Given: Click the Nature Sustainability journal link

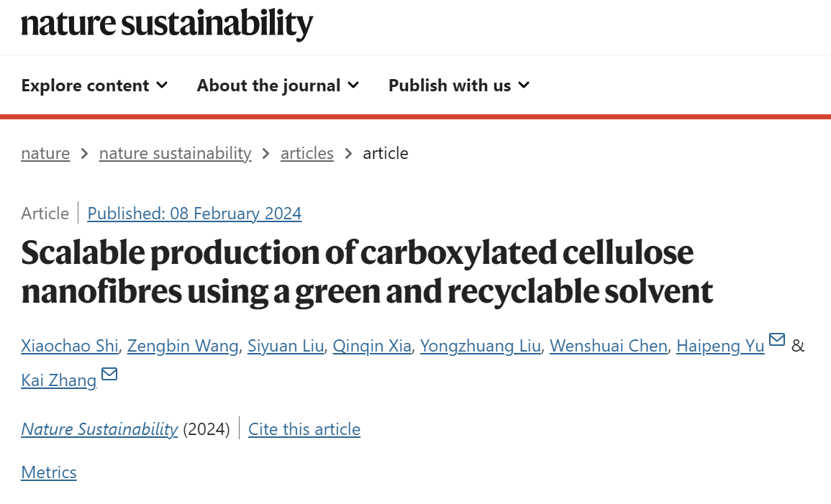Looking at the screenshot, I should pyautogui.click(x=99, y=429).
